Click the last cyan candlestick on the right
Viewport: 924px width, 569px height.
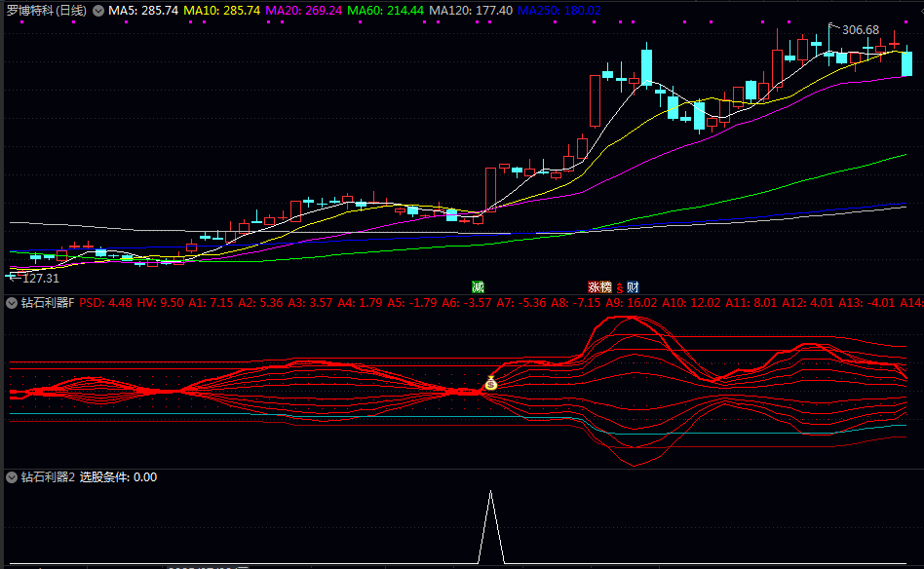[906, 63]
